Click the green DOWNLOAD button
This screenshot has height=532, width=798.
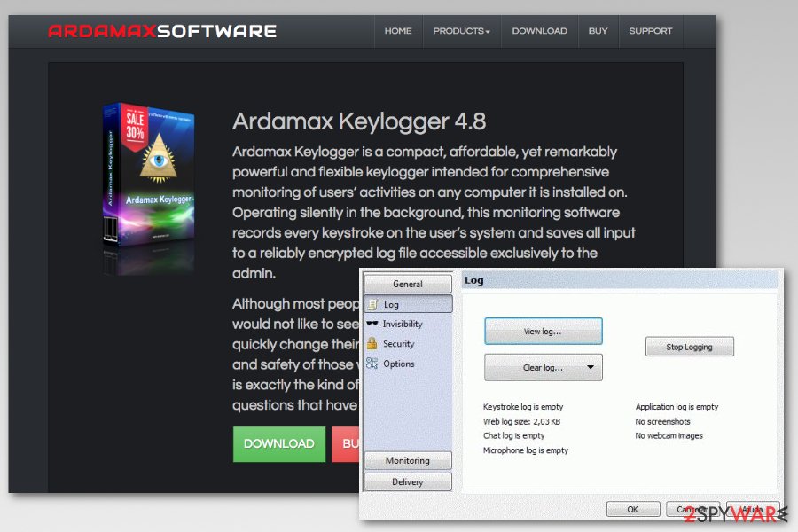(x=279, y=443)
